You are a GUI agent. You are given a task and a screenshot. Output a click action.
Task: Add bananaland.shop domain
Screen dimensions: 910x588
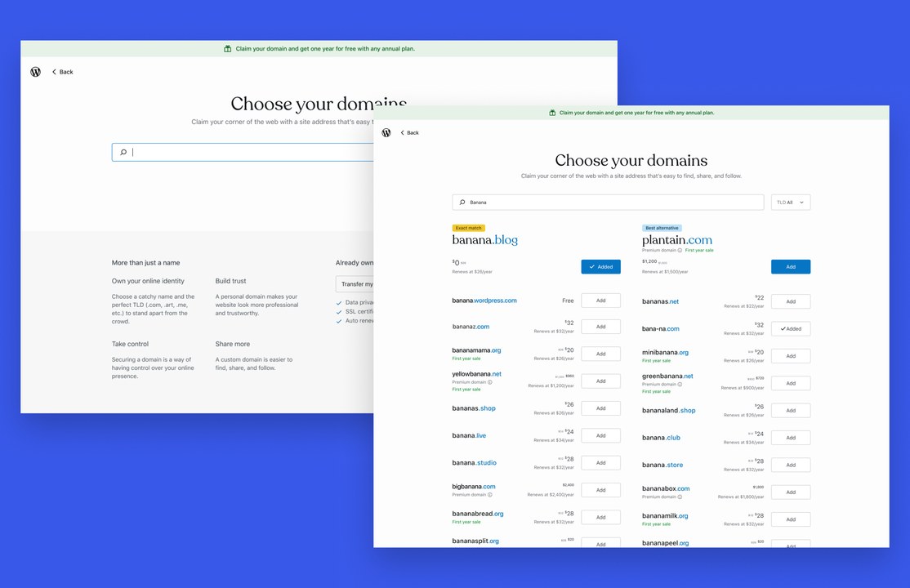[791, 411]
